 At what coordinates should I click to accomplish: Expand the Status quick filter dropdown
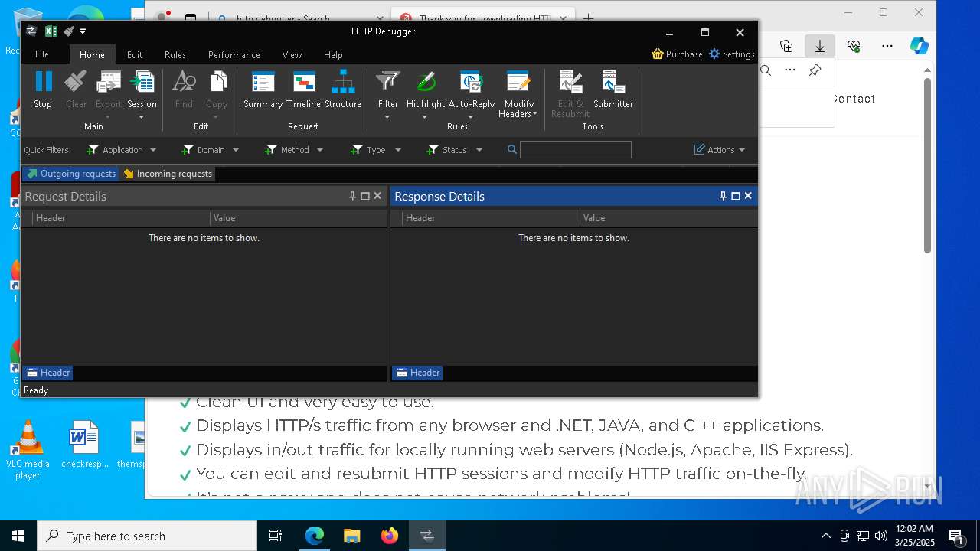click(x=479, y=150)
